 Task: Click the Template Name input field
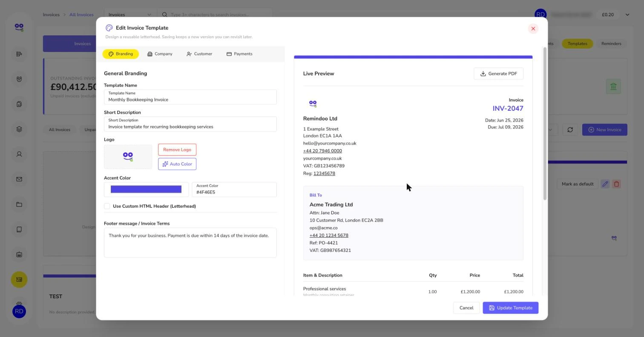190,97
